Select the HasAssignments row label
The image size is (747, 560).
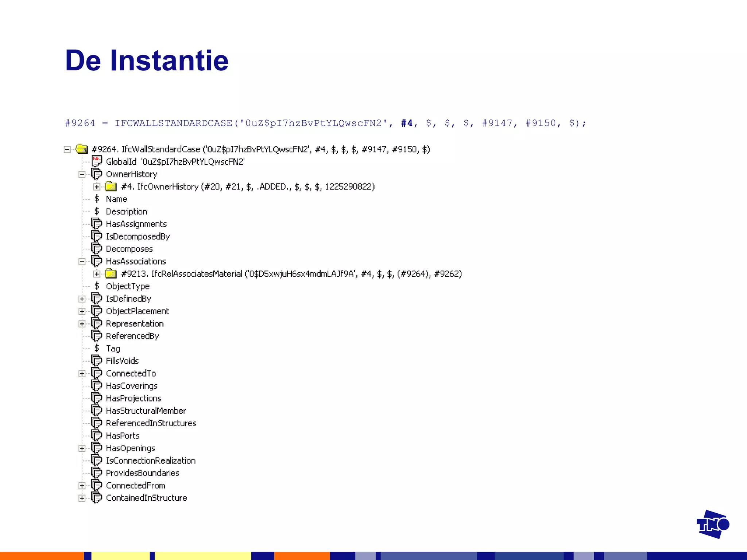pos(136,224)
